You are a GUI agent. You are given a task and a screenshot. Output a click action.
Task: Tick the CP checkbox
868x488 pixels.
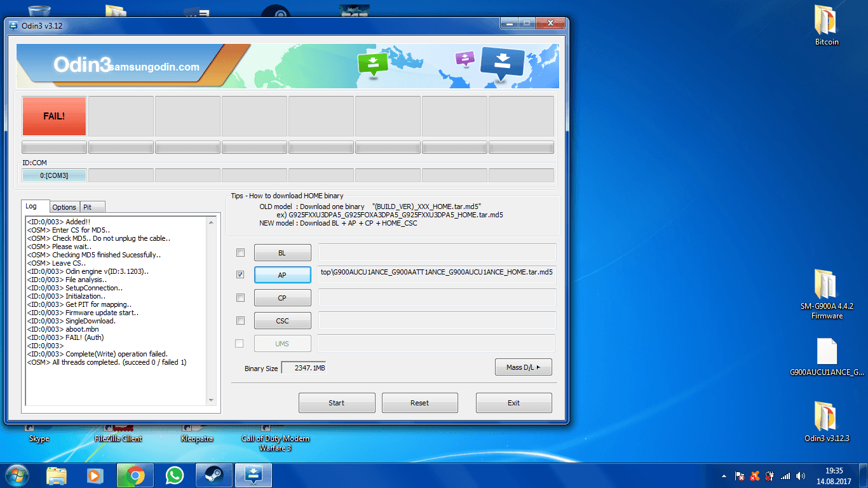click(x=240, y=297)
